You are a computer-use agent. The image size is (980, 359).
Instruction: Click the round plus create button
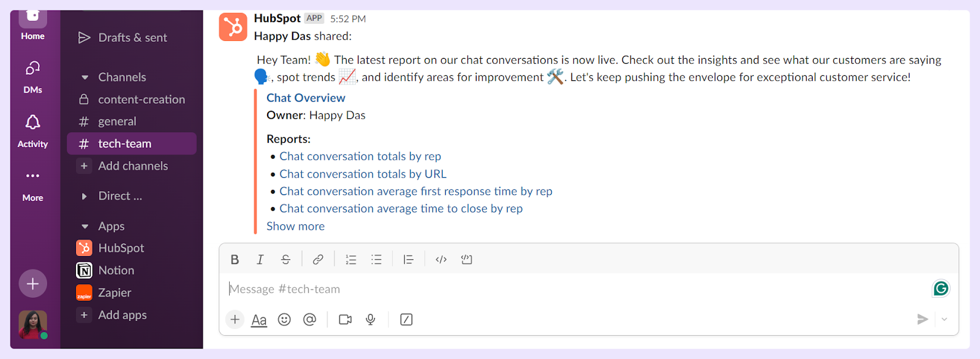tap(32, 284)
